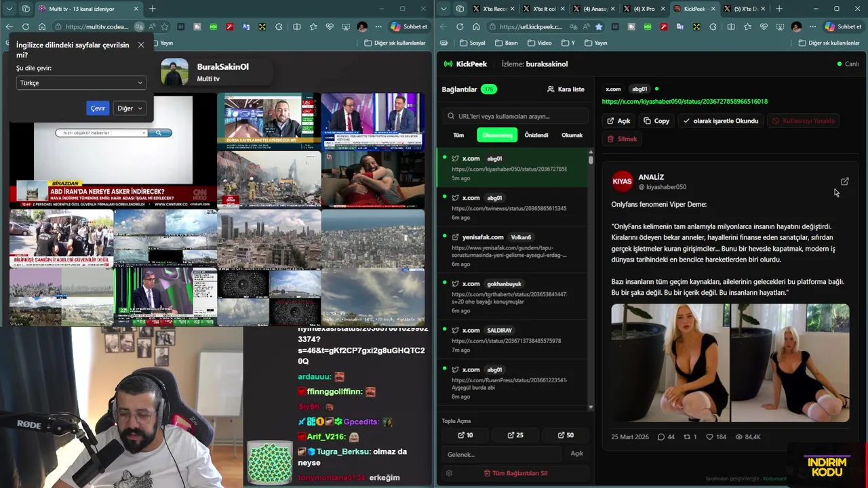The image size is (868, 488).
Task: Click the multitv search box magnifier button
Action: [159, 133]
